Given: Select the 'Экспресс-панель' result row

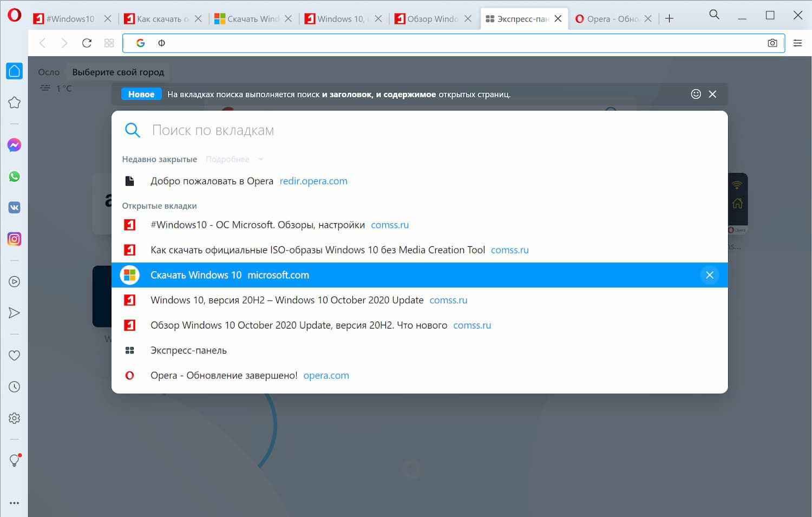Looking at the screenshot, I should [420, 350].
